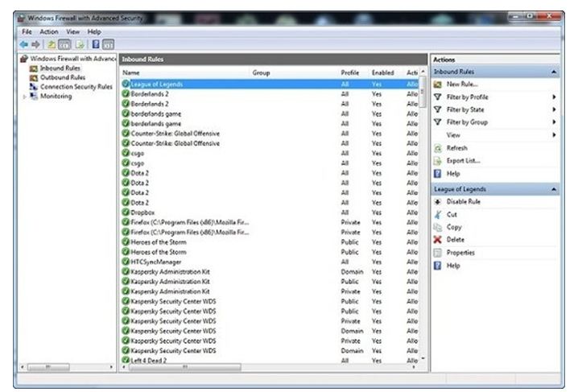Click the Refresh icon in Actions pane
This screenshot has width=578, height=392.
(x=438, y=148)
